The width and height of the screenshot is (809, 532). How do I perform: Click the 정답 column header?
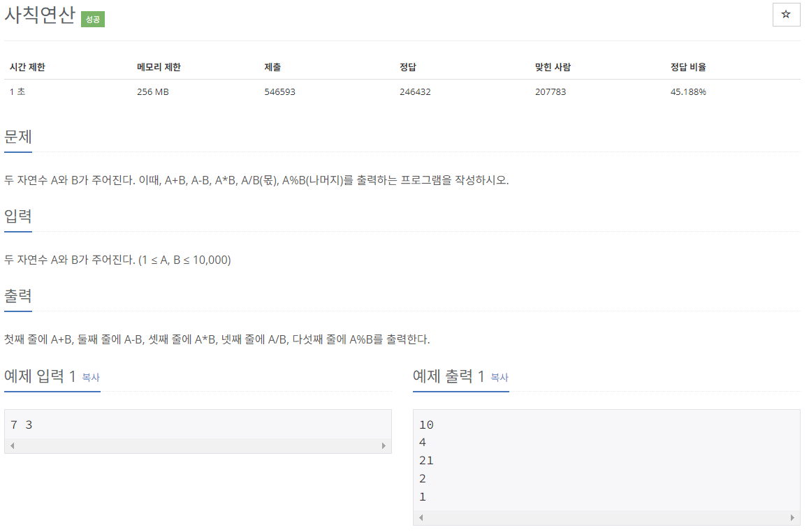(407, 67)
